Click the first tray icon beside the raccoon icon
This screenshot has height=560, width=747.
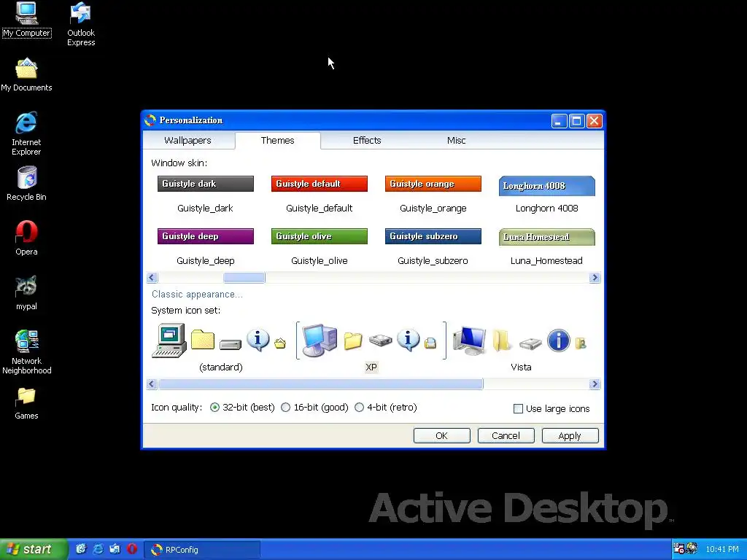point(679,548)
